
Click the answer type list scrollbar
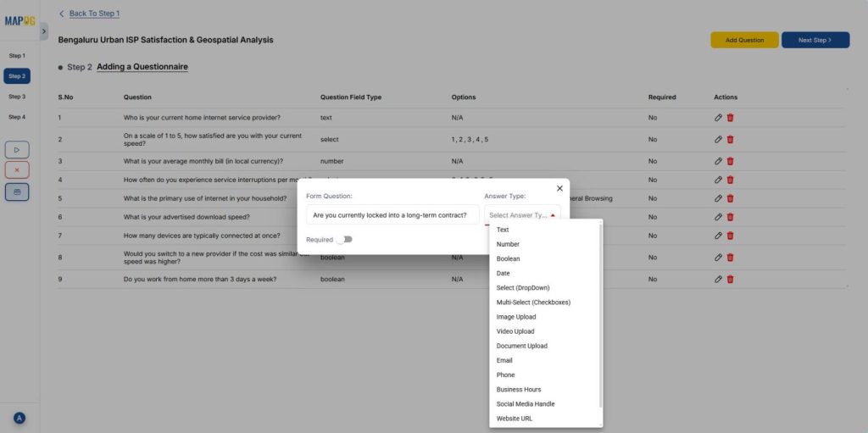601,315
